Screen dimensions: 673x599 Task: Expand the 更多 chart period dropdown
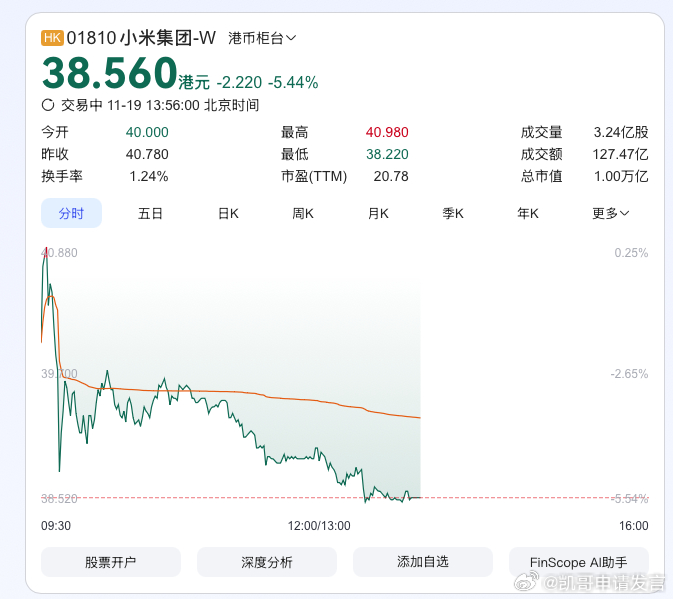click(x=610, y=213)
